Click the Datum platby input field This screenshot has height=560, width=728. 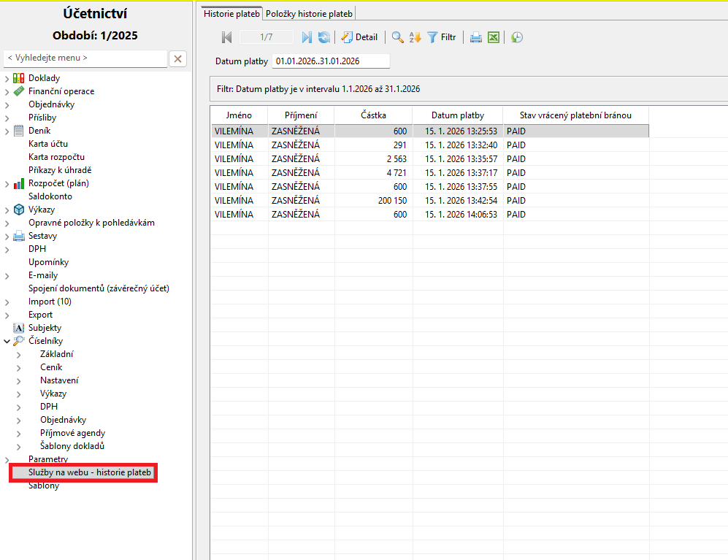tap(330, 61)
